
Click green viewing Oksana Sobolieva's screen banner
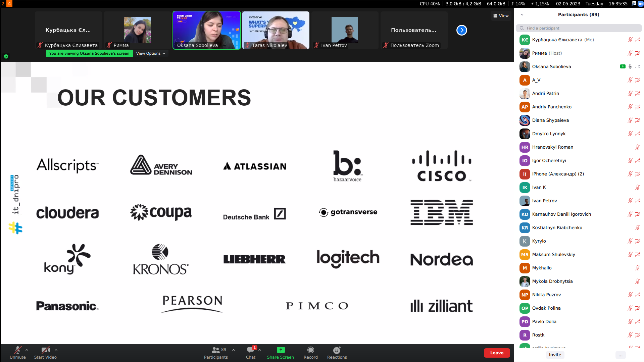pyautogui.click(x=89, y=53)
